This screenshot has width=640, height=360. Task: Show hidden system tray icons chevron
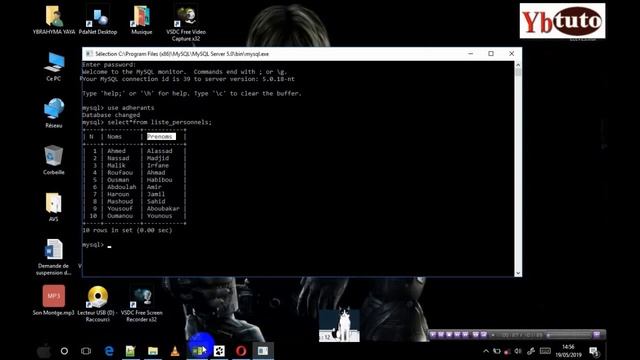coord(486,351)
